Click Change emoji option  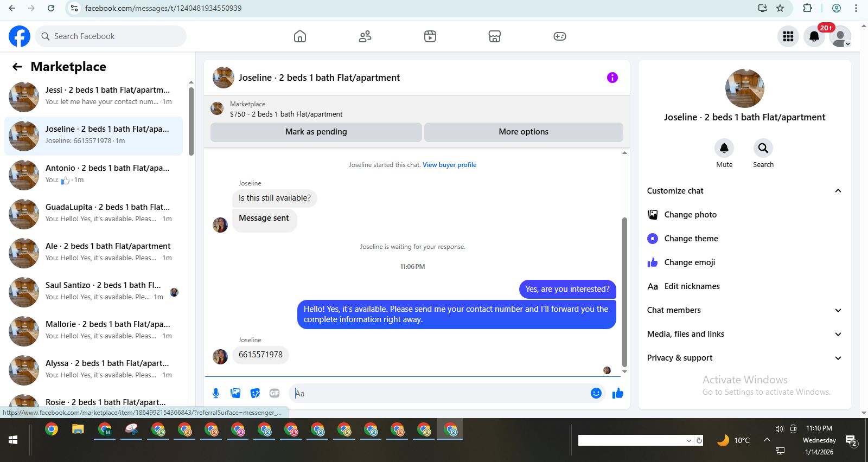click(x=744, y=262)
